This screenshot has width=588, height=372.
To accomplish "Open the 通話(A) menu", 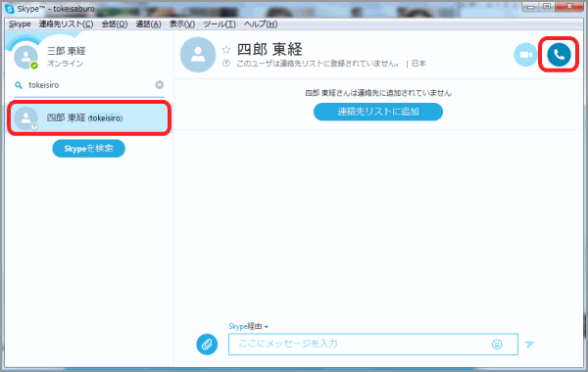I will click(149, 23).
